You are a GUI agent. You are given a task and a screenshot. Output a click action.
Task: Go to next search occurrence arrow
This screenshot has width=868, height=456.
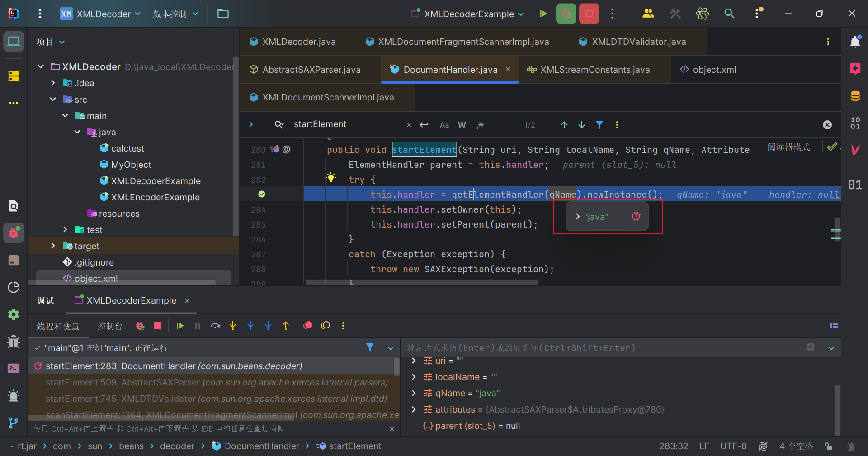point(582,125)
